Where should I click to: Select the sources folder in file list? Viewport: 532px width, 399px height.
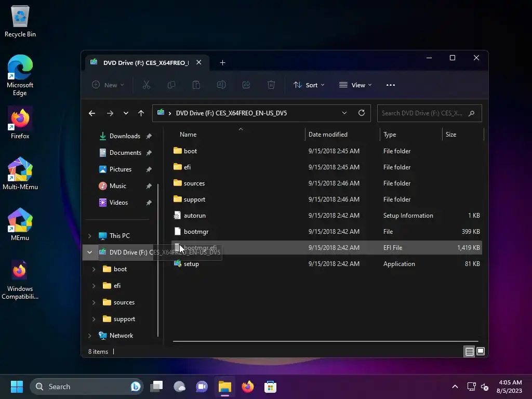click(x=327, y=183)
